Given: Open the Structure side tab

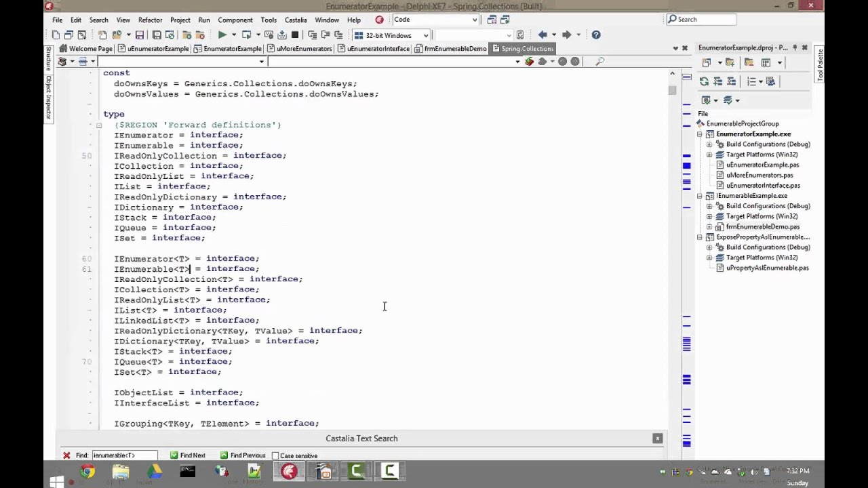Looking at the screenshot, I should tap(48, 59).
